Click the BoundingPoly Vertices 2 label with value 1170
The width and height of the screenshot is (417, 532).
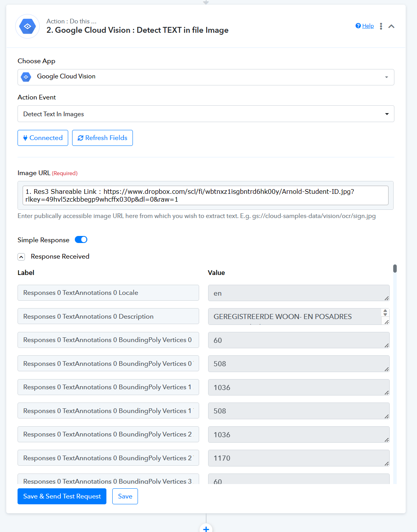tap(108, 458)
